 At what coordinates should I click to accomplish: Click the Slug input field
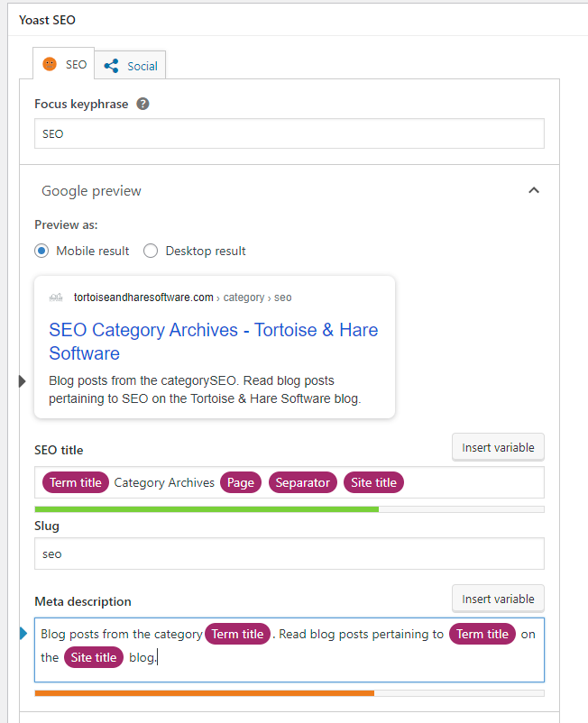pyautogui.click(x=289, y=554)
